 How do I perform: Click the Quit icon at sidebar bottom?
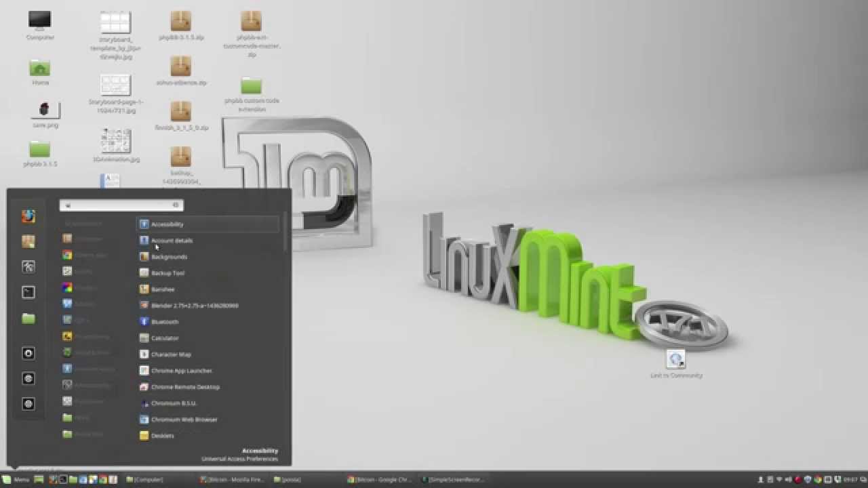click(28, 403)
